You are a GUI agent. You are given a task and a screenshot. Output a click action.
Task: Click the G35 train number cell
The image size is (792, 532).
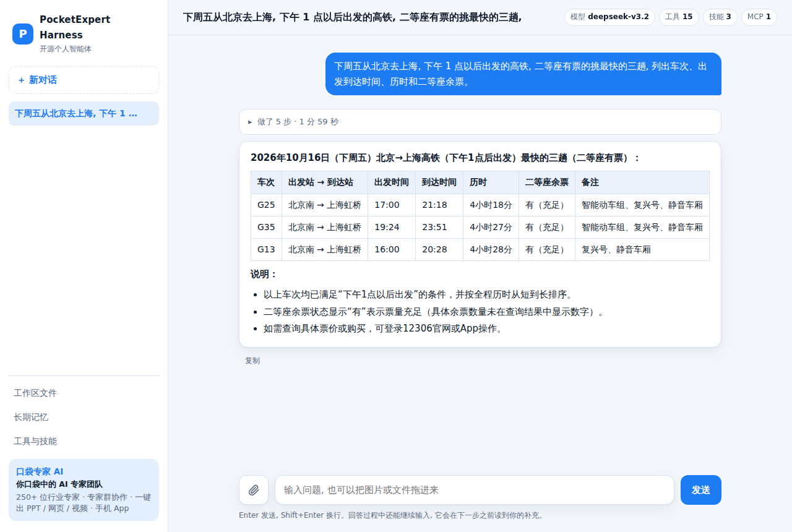tap(266, 227)
